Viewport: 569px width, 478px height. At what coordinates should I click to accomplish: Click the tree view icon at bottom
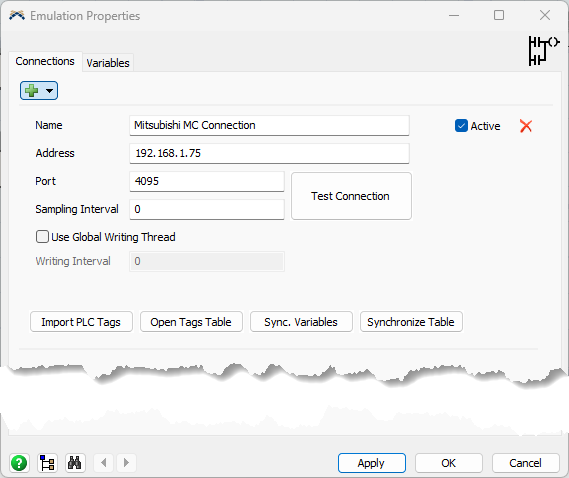point(47,463)
